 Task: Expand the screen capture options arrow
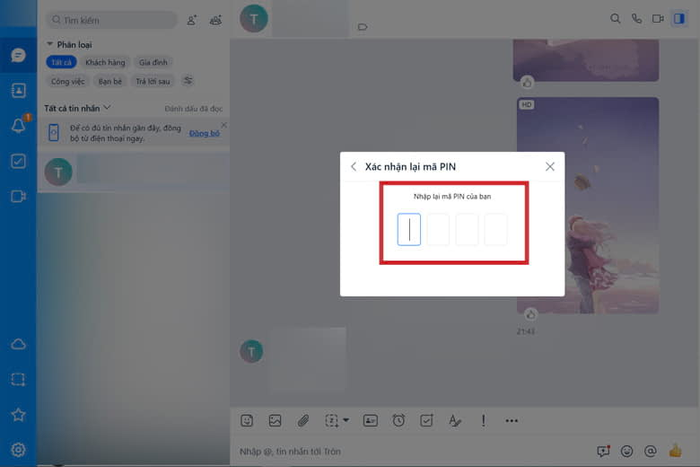(346, 420)
